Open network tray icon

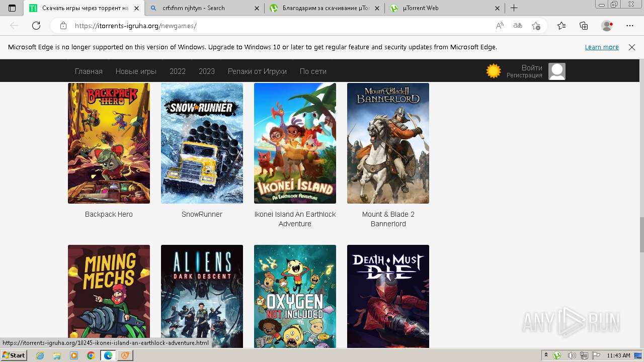584,355
